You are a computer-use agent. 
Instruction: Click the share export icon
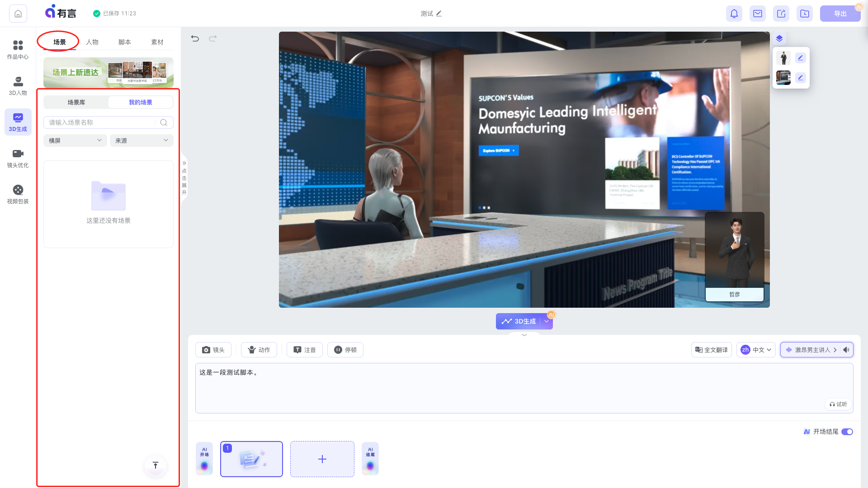click(x=781, y=14)
